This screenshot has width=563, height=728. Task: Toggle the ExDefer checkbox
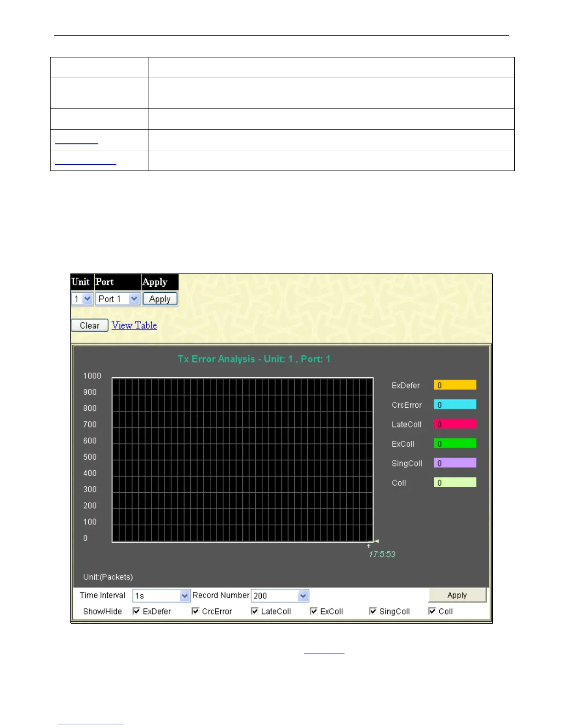tap(136, 611)
